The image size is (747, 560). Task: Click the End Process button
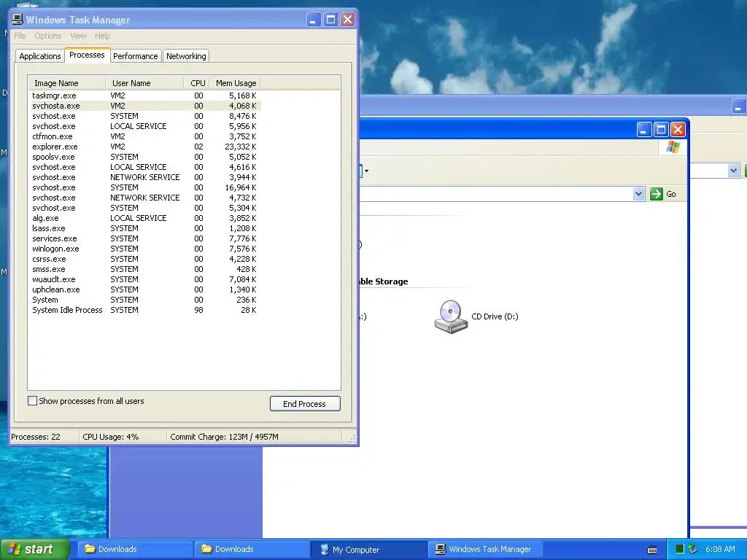pyautogui.click(x=305, y=404)
